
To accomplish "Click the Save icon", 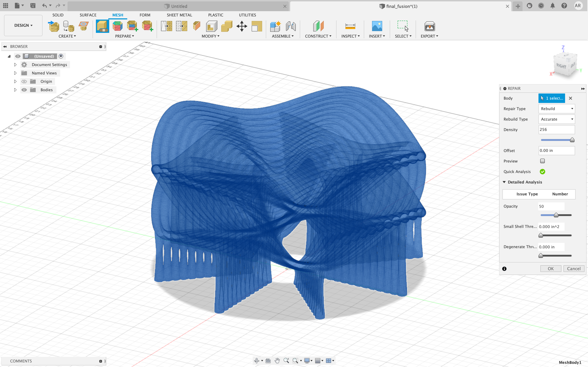I will point(33,6).
